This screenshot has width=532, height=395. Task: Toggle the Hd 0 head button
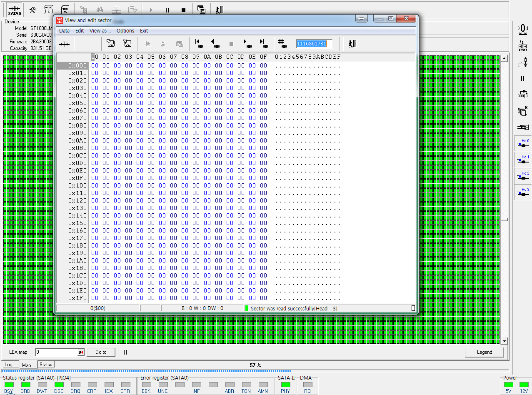[x=523, y=143]
